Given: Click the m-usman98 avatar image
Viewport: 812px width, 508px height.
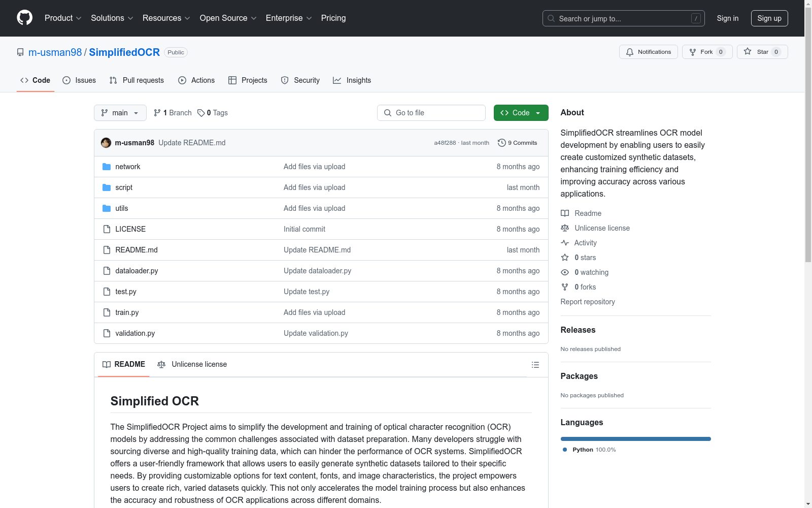Looking at the screenshot, I should point(106,143).
